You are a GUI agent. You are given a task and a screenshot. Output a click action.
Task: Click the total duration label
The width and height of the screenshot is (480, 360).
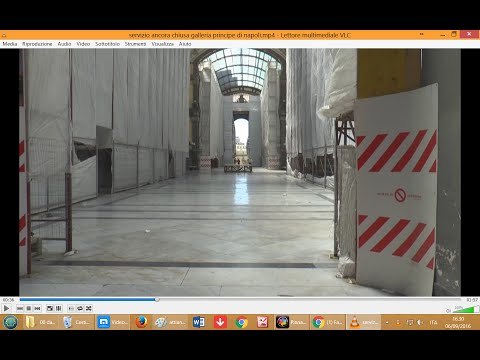click(472, 300)
